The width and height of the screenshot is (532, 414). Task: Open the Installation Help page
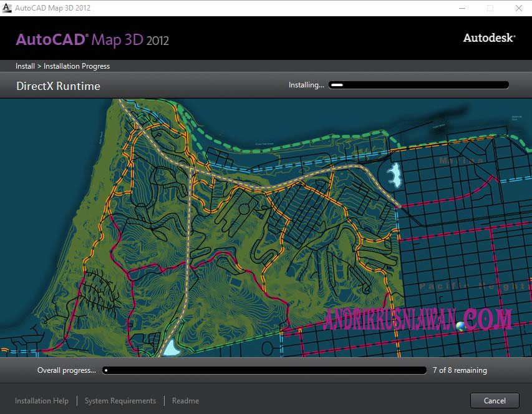point(41,400)
